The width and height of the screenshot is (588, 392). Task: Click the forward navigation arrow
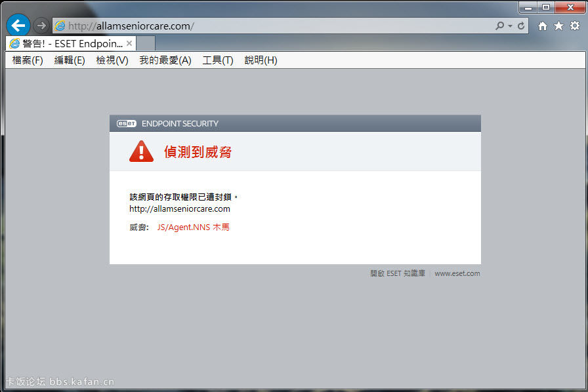(41, 26)
